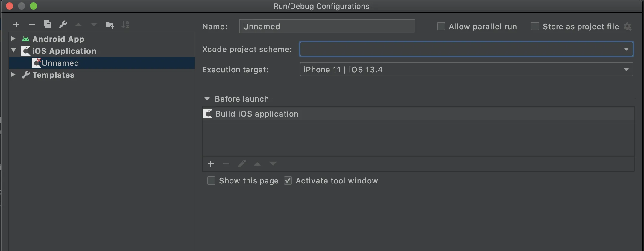Remove the selected configuration
The width and height of the screenshot is (644, 251).
(32, 25)
